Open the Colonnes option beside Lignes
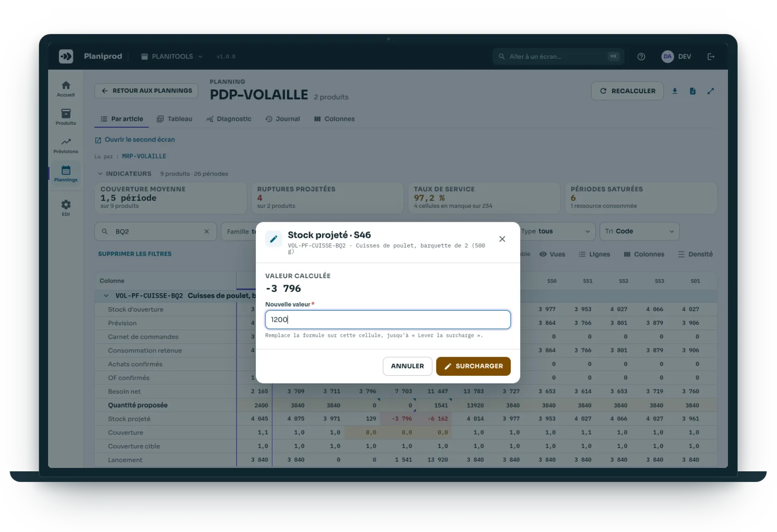The image size is (777, 532). tap(644, 254)
